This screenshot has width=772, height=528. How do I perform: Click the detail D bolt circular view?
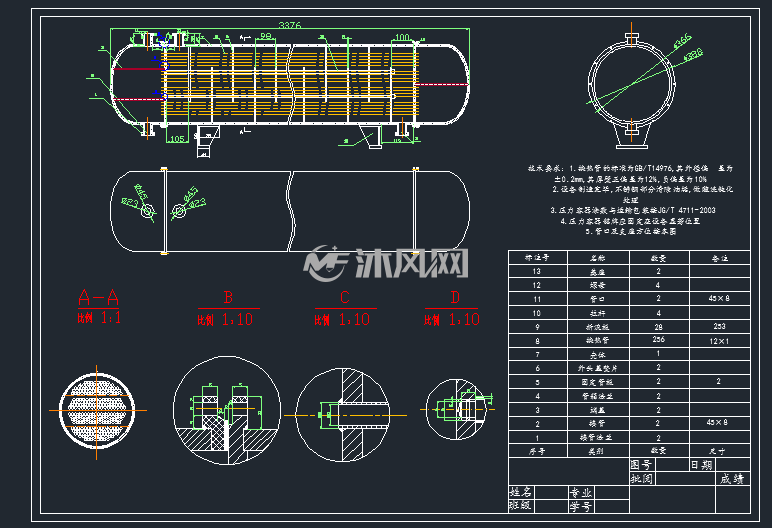456,409
